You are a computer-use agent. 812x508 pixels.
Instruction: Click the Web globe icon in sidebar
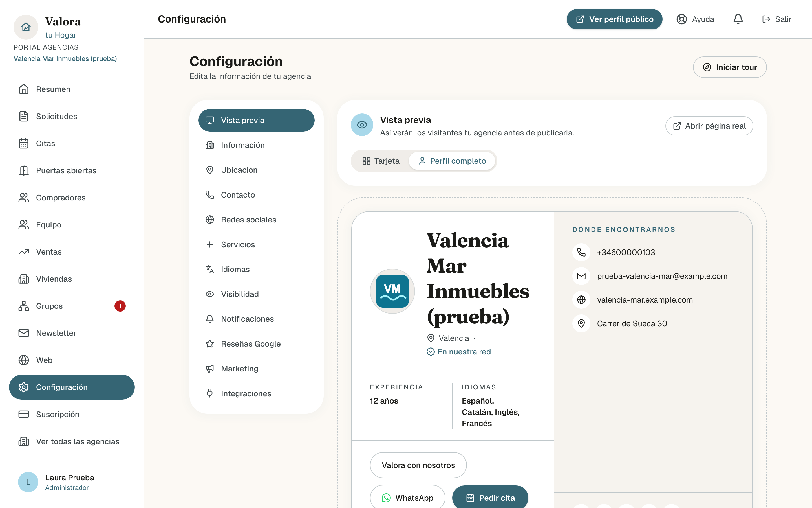[23, 360]
